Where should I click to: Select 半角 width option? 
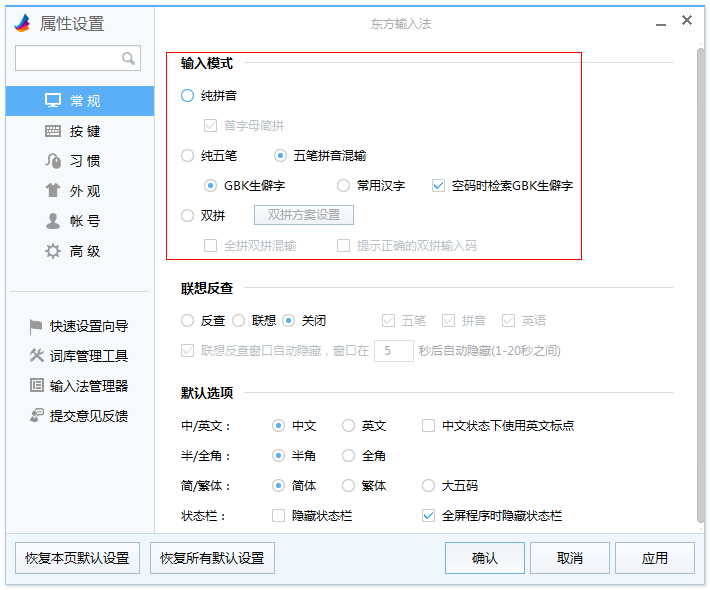pyautogui.click(x=278, y=456)
